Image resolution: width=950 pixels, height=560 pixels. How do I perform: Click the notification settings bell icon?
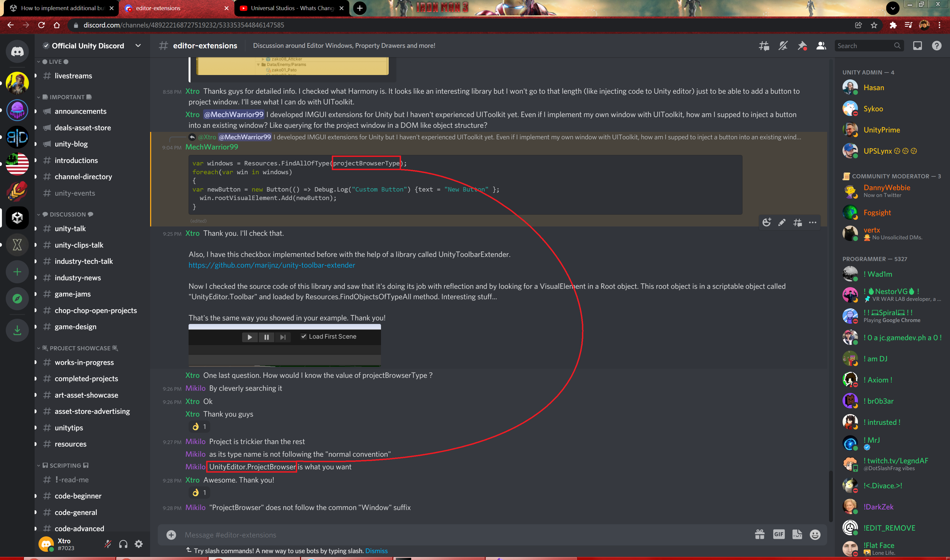[783, 46]
